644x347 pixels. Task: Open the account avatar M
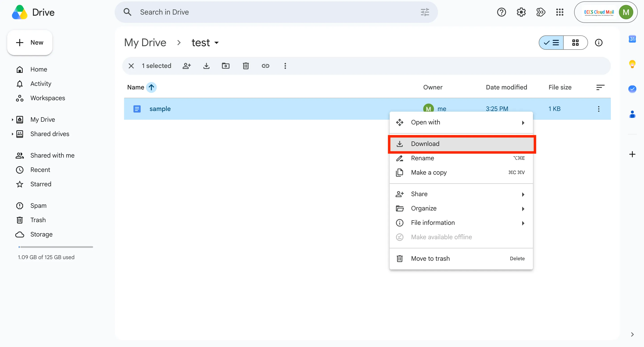pos(626,12)
